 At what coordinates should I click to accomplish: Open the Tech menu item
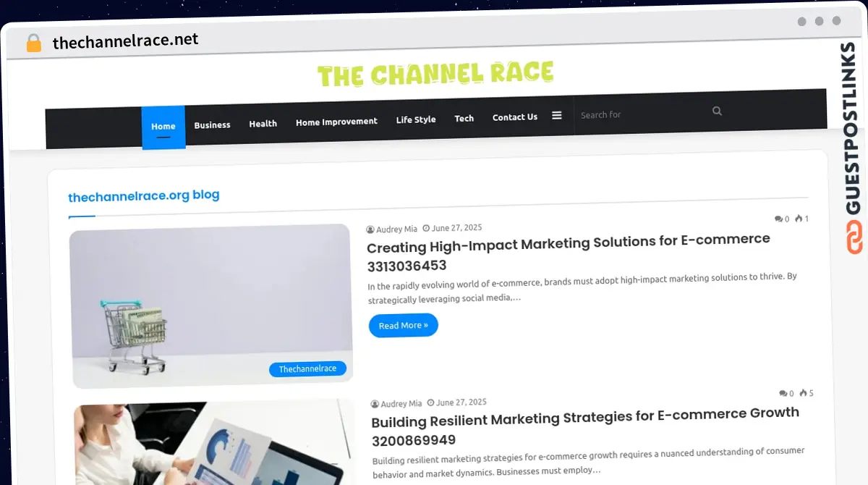pos(464,118)
